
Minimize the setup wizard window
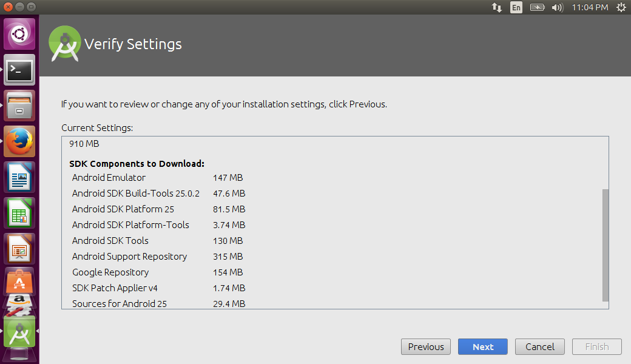[x=19, y=7]
